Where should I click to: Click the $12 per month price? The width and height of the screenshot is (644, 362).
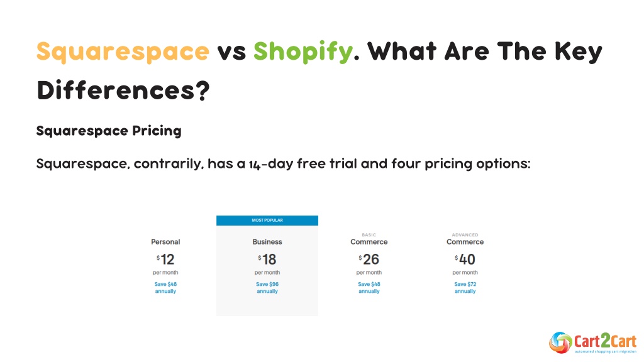coord(165,264)
